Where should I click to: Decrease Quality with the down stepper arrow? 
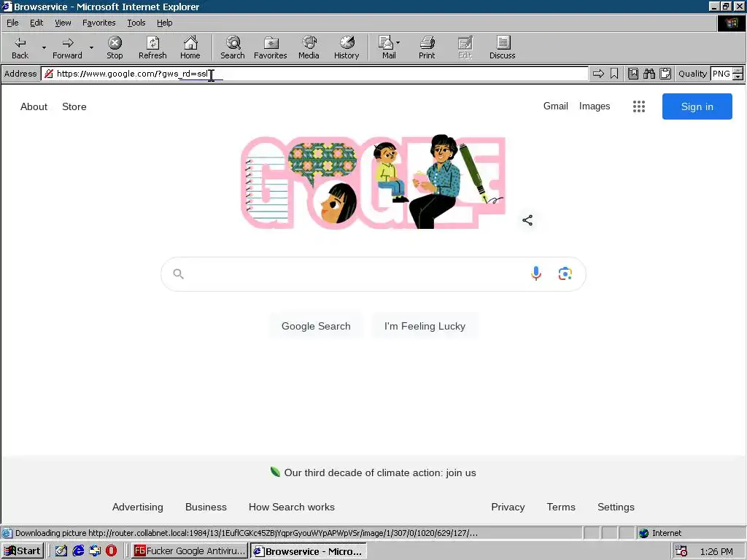click(x=738, y=77)
